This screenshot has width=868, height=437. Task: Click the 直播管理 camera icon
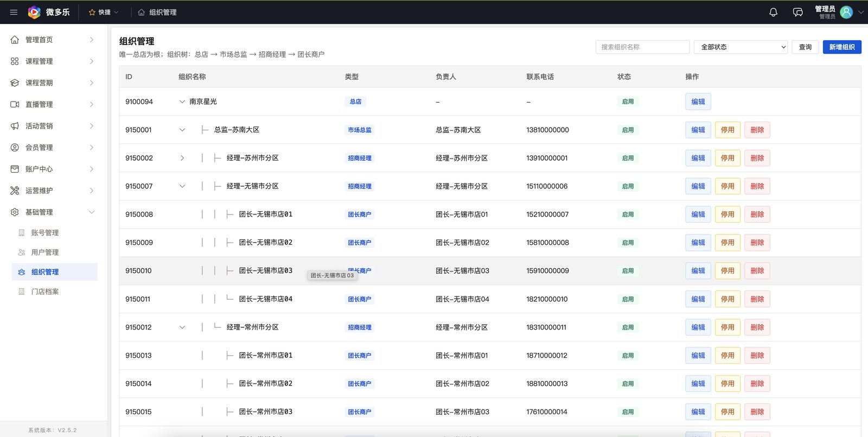point(15,104)
